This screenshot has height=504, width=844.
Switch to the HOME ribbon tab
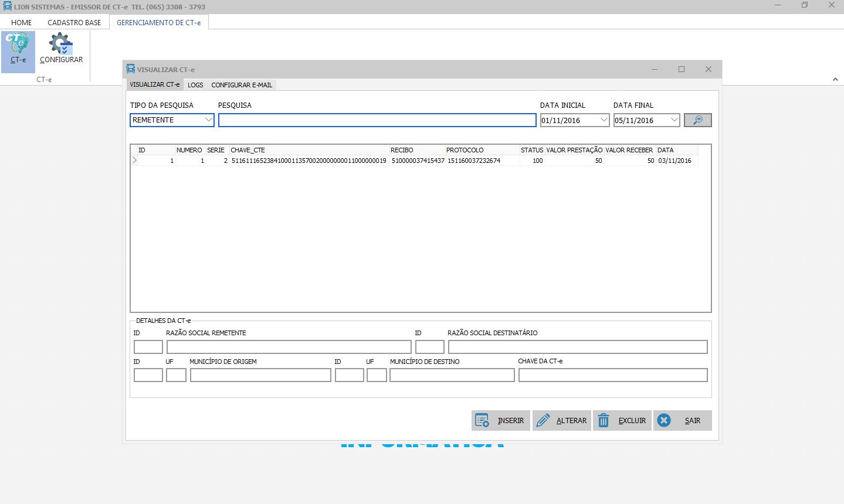coord(22,22)
